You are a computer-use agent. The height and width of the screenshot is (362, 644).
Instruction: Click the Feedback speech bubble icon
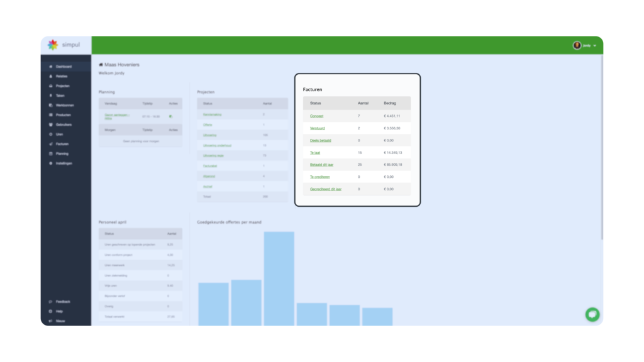[50, 302]
